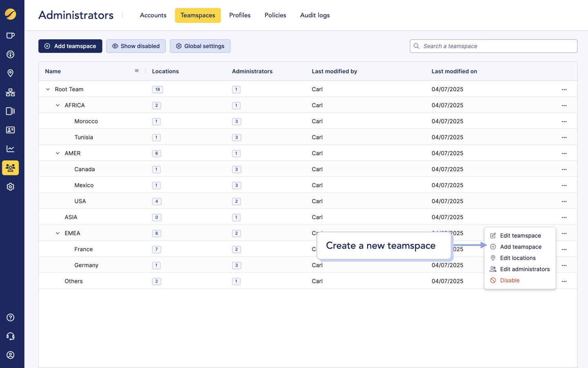The height and width of the screenshot is (368, 588).
Task: Open the support headset icon
Action: click(11, 337)
